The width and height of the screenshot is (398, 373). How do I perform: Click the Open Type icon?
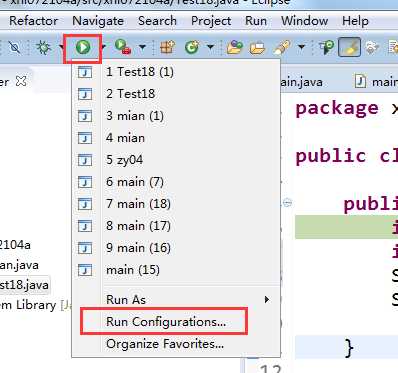[x=235, y=47]
